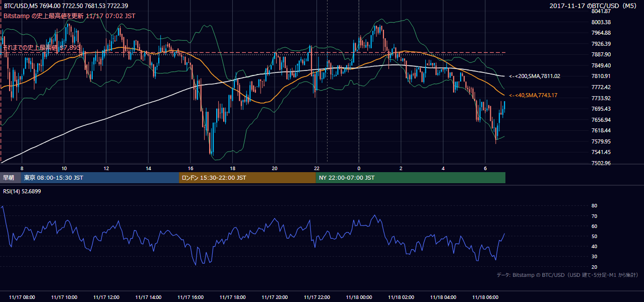Click the 11/17 14:00 time label
The image size is (644, 302).
click(148, 297)
